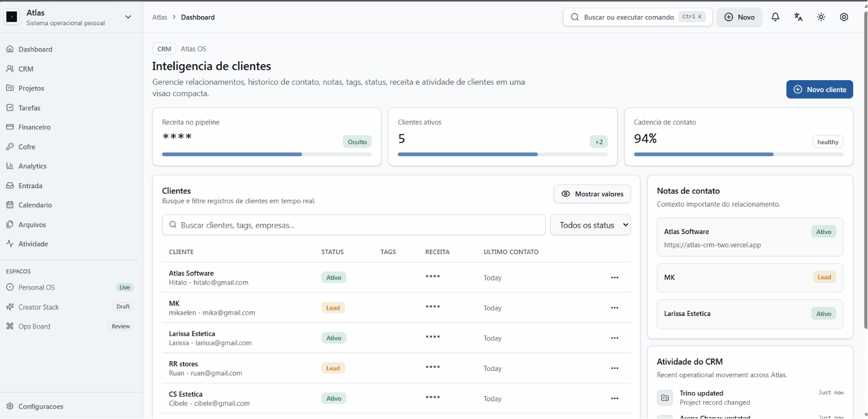Click the RECEITA column header
Image resolution: width=868 pixels, height=419 pixels.
pos(437,252)
